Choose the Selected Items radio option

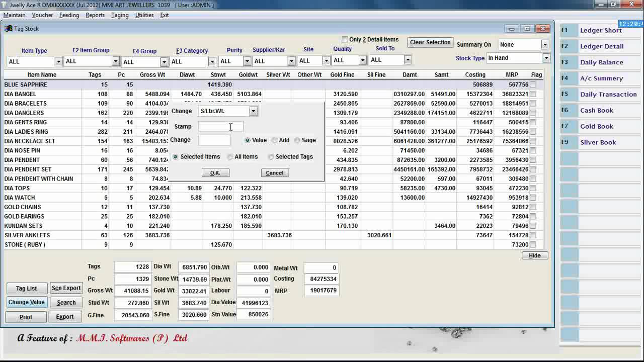click(175, 157)
